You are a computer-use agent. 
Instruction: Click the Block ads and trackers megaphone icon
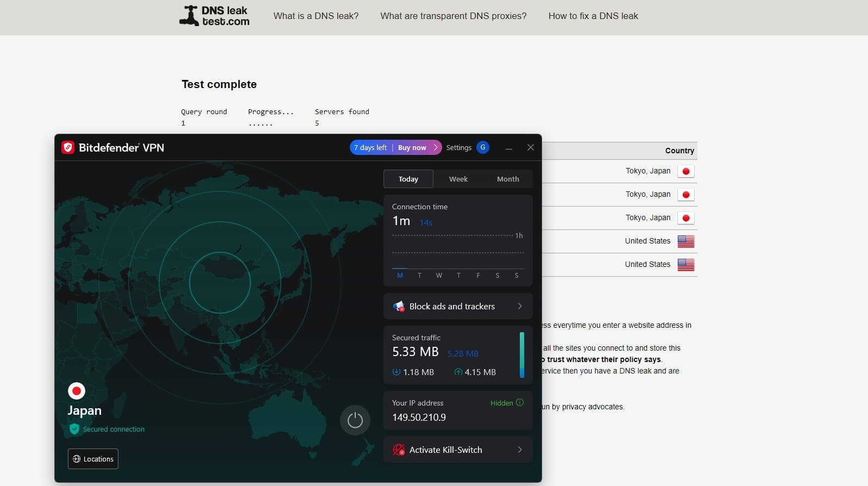399,306
